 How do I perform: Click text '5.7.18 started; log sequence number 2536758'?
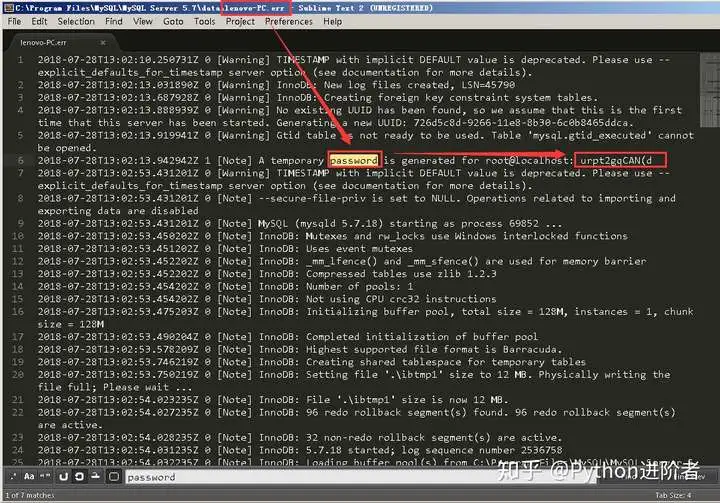(434, 450)
